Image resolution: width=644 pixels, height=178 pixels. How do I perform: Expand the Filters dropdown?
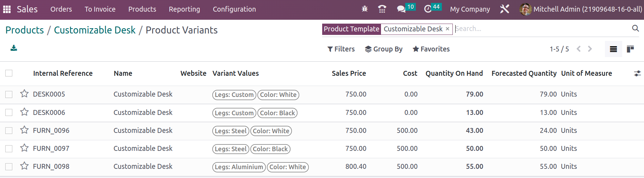341,49
